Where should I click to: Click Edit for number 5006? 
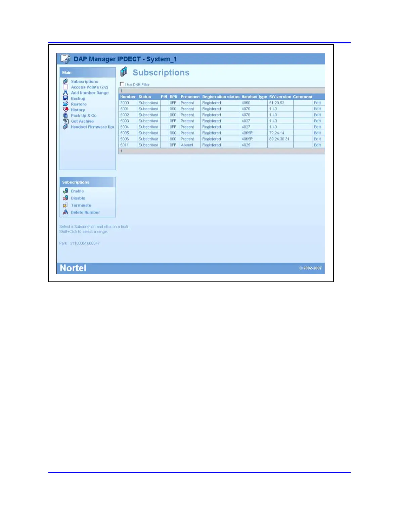pyautogui.click(x=317, y=139)
